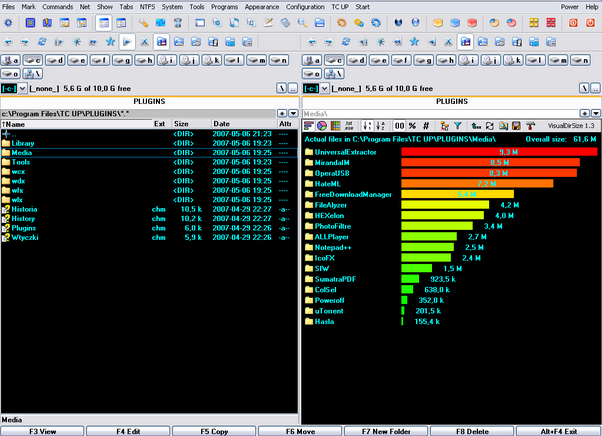Click the rightmost red power icon
Screen dimensions: 602x436
[590, 23]
